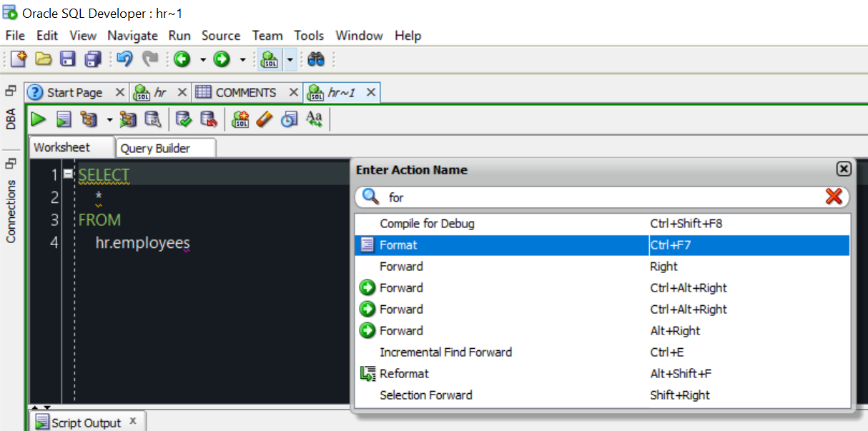The image size is (868, 431).
Task: Click the Save icon in main toolbar
Action: 68,59
